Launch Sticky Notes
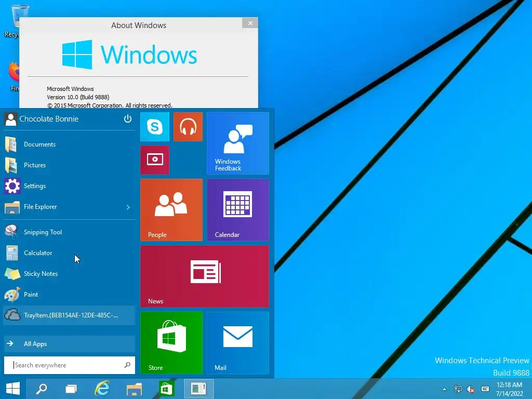This screenshot has height=399, width=532. tap(69, 273)
